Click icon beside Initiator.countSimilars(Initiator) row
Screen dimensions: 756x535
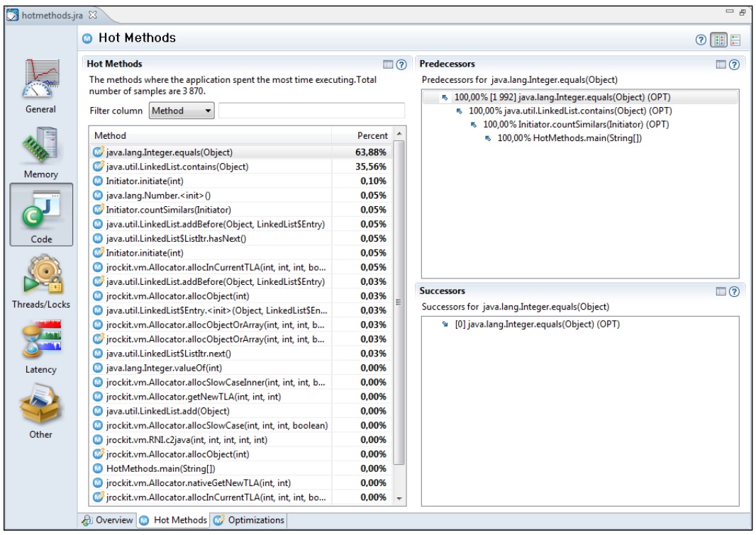[x=99, y=210]
